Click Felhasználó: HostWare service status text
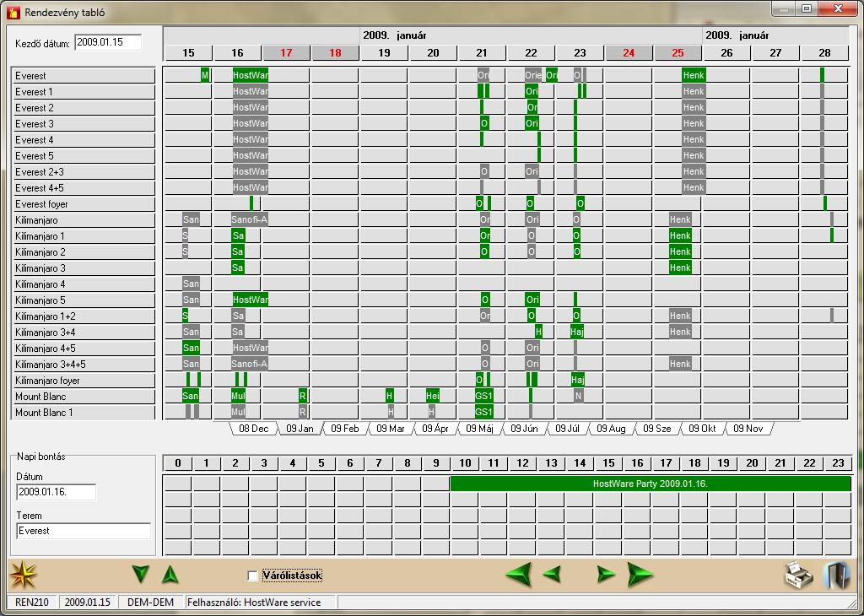The image size is (864, 616). 254,602
